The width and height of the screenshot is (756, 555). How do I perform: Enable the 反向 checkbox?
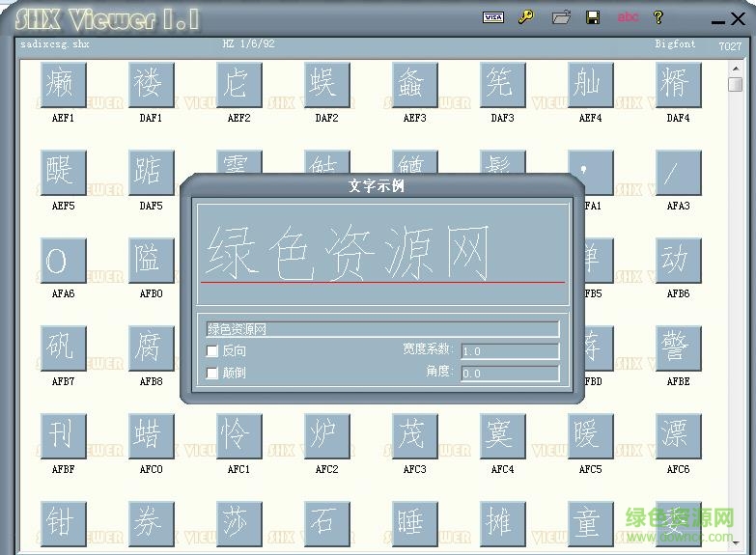212,351
